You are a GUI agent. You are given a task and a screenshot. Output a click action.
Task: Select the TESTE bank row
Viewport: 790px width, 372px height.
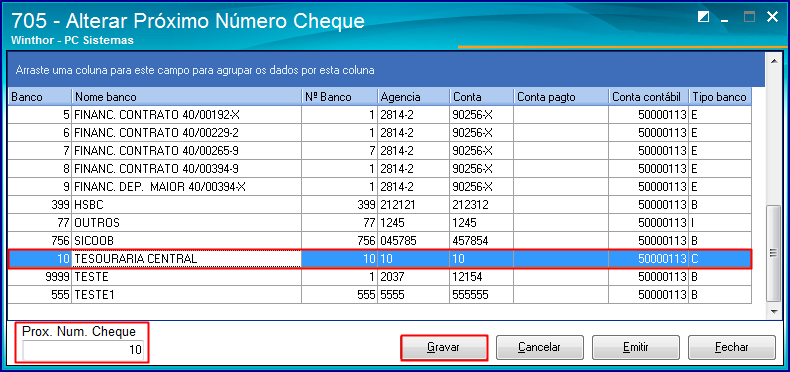(x=380, y=277)
